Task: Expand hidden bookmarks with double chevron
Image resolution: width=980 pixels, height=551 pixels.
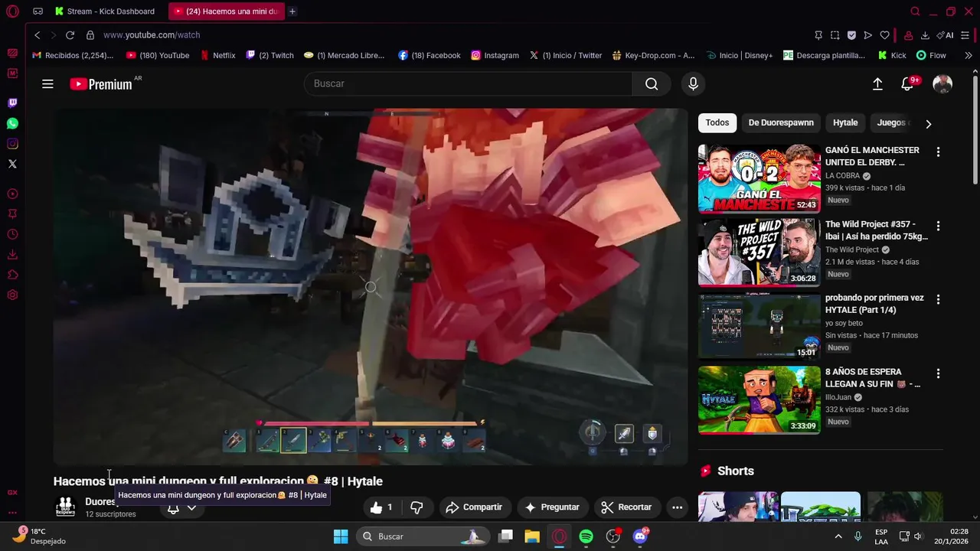Action: point(969,56)
